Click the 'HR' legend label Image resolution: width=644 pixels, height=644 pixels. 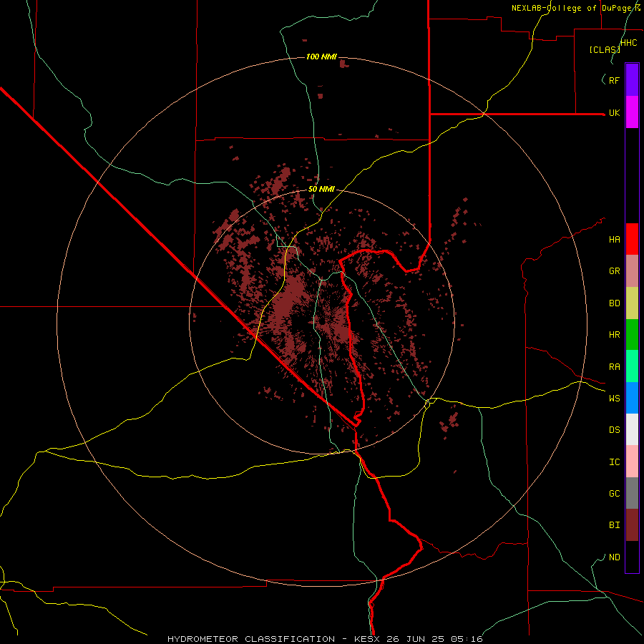click(x=614, y=335)
